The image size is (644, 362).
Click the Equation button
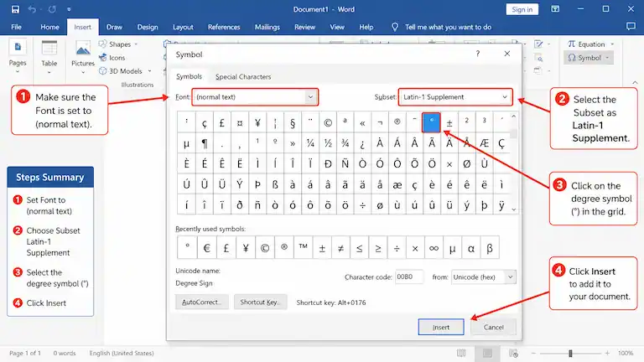(x=590, y=44)
